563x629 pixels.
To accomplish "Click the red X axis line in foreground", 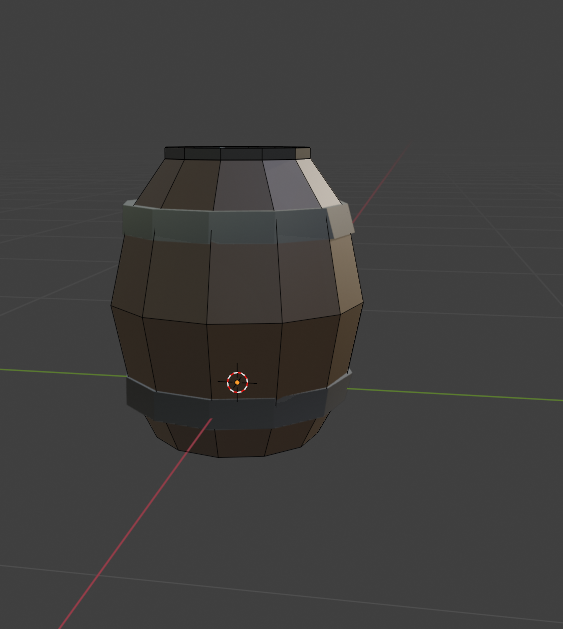I will [x=136, y=521].
